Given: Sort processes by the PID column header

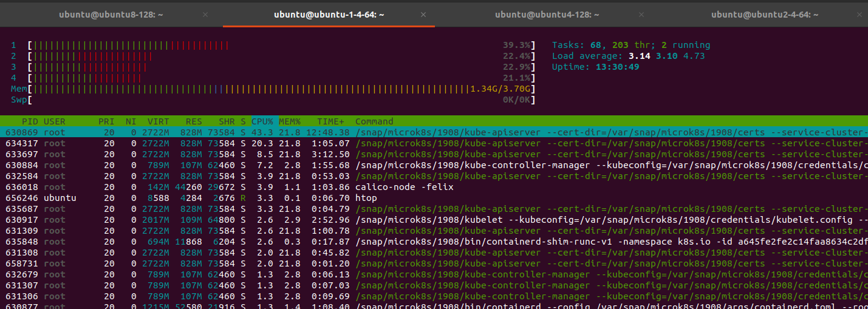Looking at the screenshot, I should 30,121.
